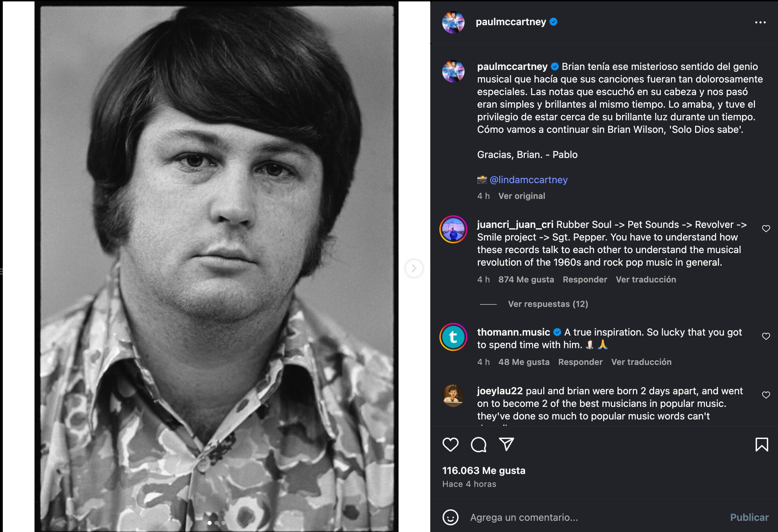The image size is (778, 532).
Task: Reply using Responder under juancri_juan_cri's comment
Action: click(x=585, y=279)
